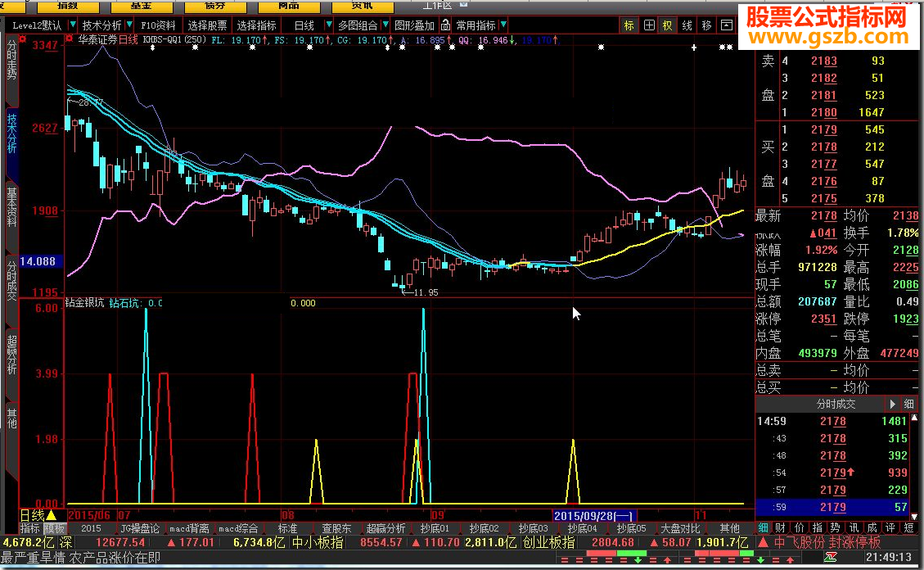This screenshot has height=570, width=924.
Task: Expand the 日线 period dropdown
Action: (330, 25)
